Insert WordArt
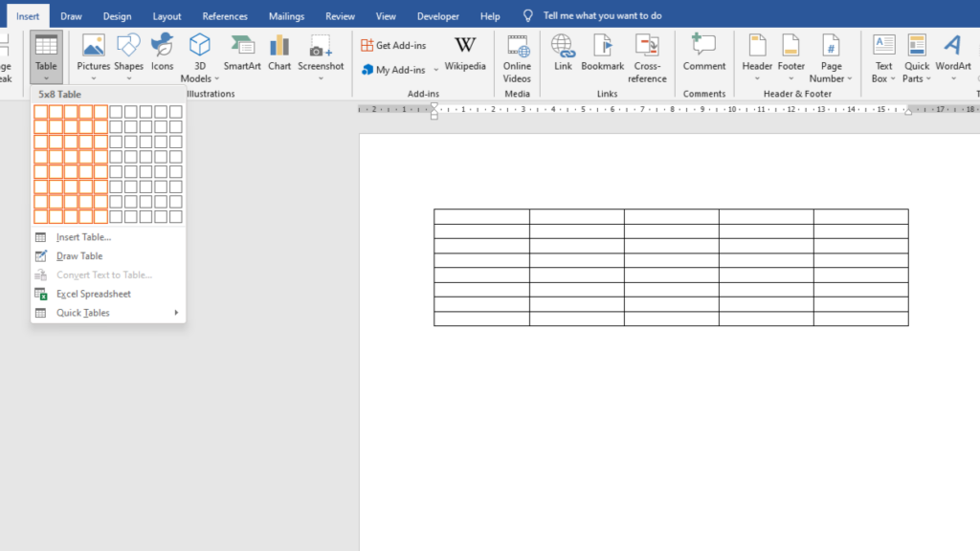Viewport: 980px width, 551px height. point(953,57)
